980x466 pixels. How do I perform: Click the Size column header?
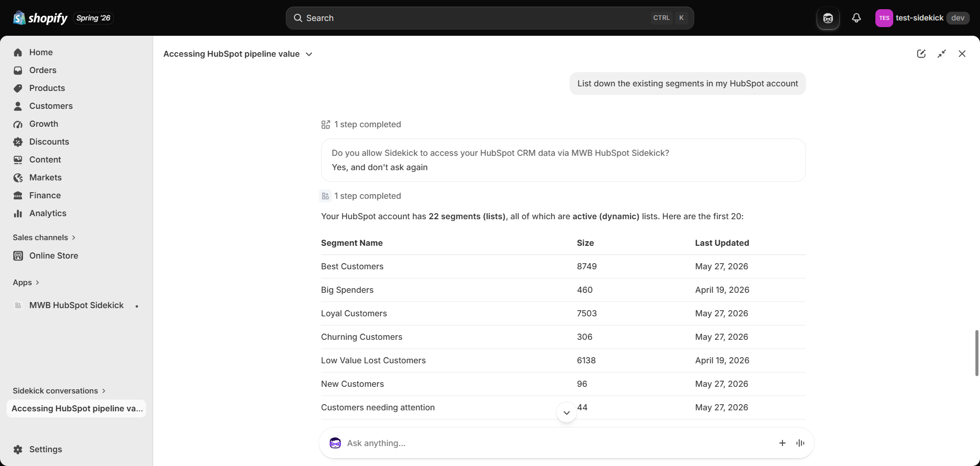[x=585, y=243]
